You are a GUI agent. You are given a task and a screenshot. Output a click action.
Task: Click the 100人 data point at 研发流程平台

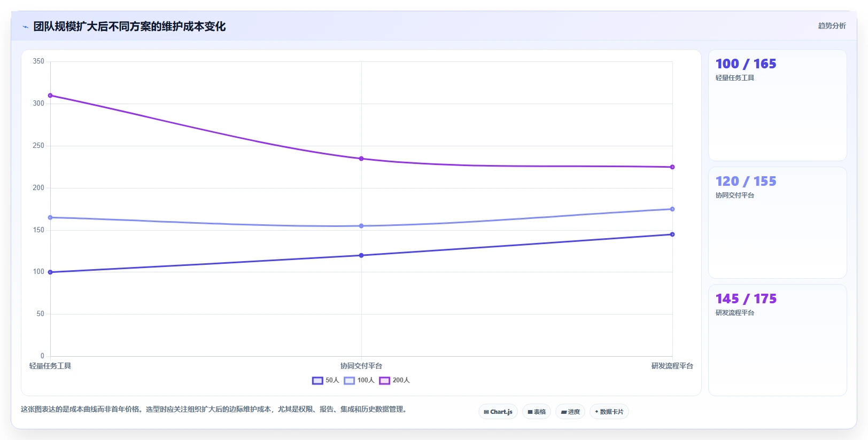[x=672, y=209]
